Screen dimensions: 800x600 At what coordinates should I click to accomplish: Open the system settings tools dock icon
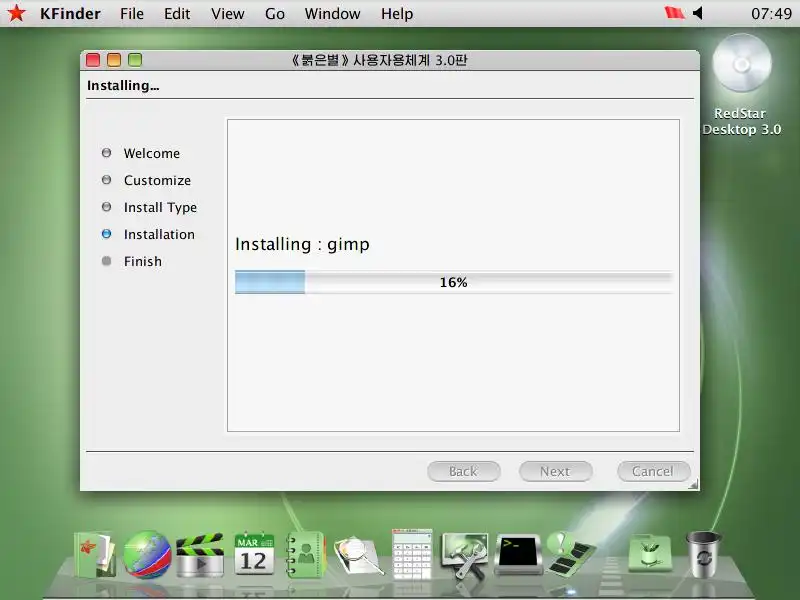pyautogui.click(x=465, y=555)
